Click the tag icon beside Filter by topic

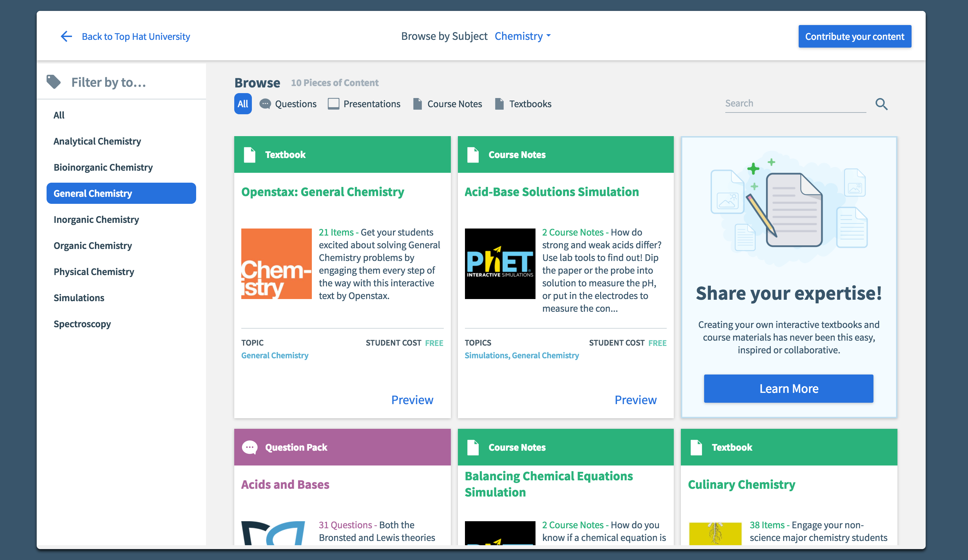[x=53, y=82]
